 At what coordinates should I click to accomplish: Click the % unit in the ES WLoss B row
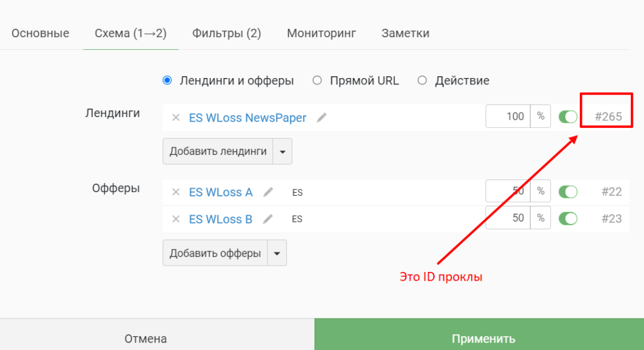[540, 218]
